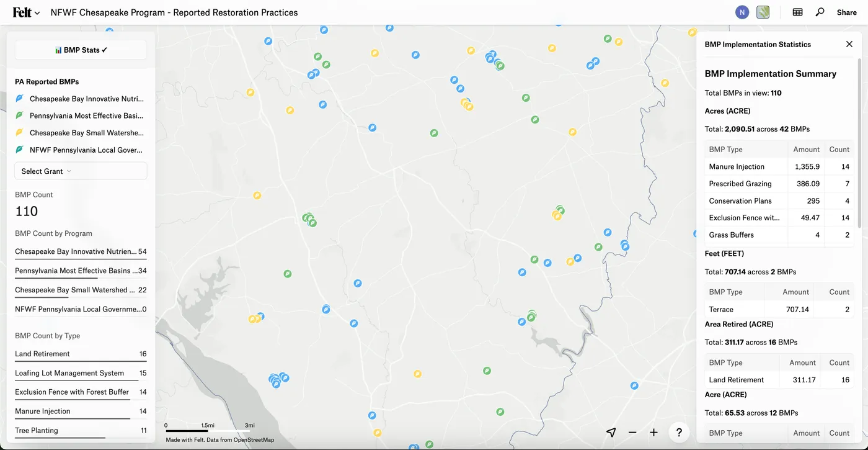This screenshot has height=450, width=868.
Task: Click the 1,355.9 amount cell
Action: click(807, 167)
